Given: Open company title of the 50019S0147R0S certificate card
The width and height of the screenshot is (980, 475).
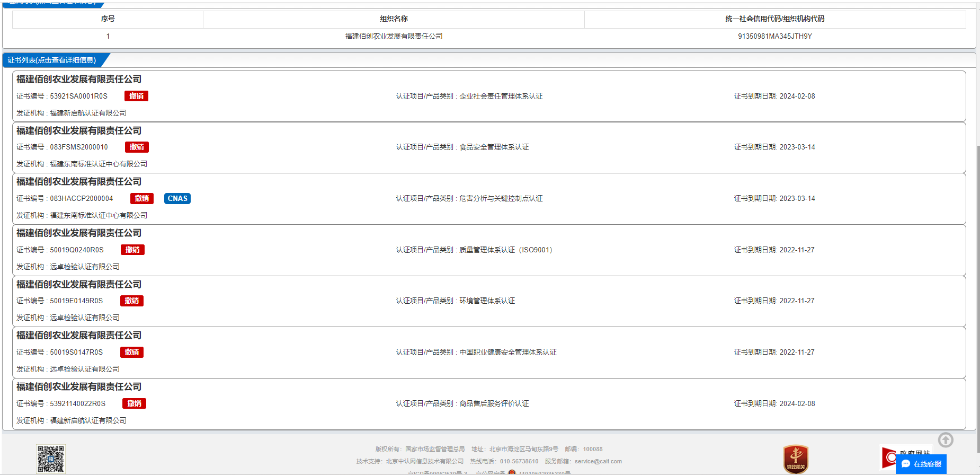Looking at the screenshot, I should pyautogui.click(x=79, y=335).
